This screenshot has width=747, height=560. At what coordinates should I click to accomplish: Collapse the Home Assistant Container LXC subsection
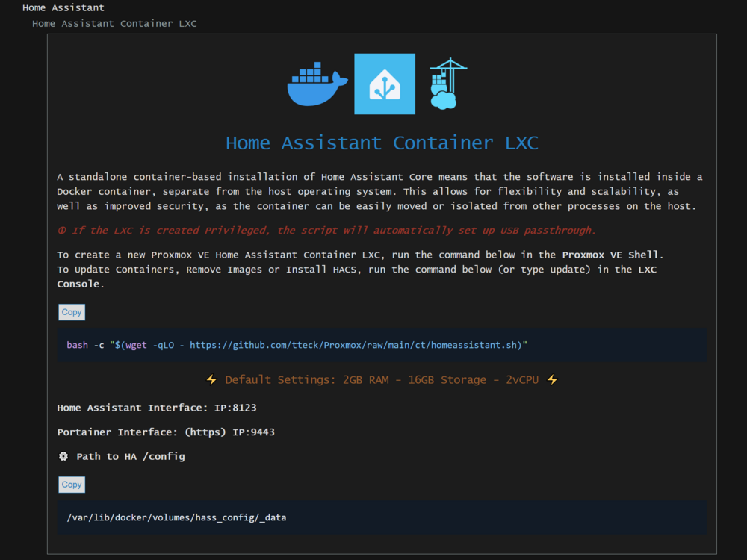(x=114, y=24)
